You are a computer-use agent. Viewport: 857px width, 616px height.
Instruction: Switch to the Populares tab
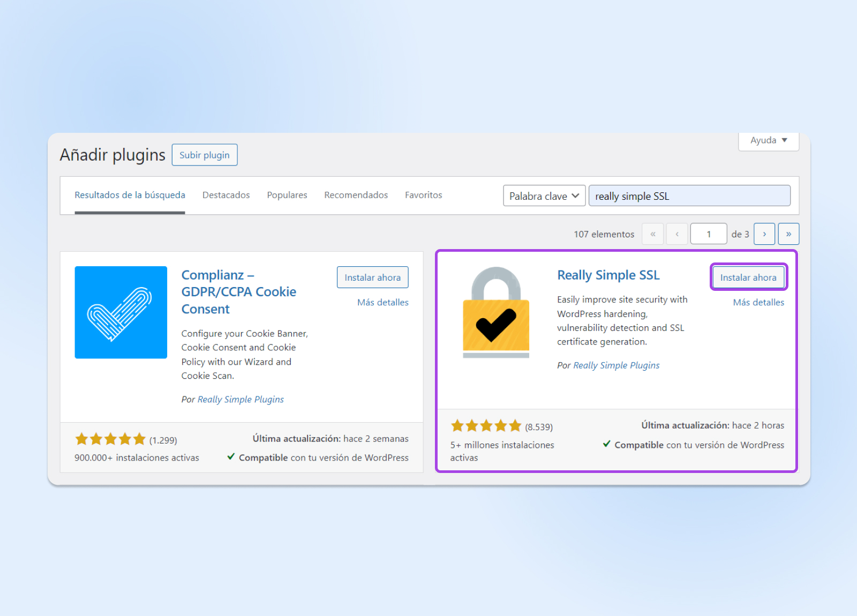coord(287,195)
